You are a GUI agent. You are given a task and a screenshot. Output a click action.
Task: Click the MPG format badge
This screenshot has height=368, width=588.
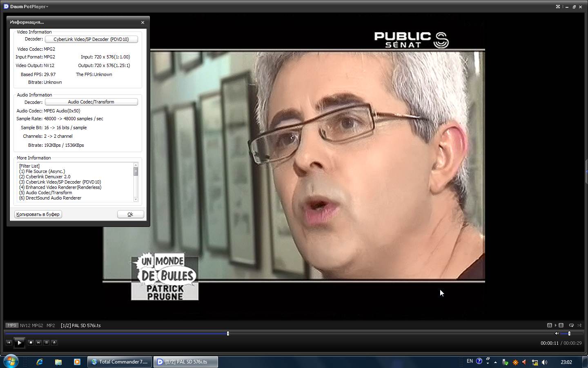[x=12, y=325]
